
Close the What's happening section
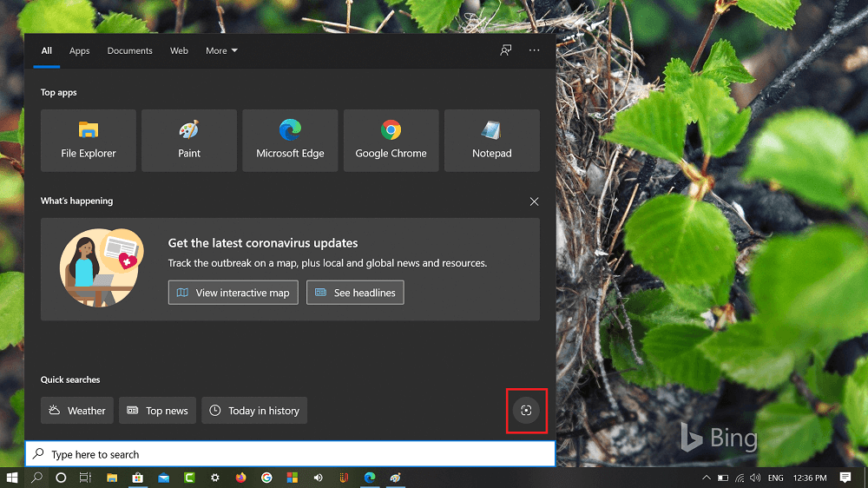pos(534,201)
